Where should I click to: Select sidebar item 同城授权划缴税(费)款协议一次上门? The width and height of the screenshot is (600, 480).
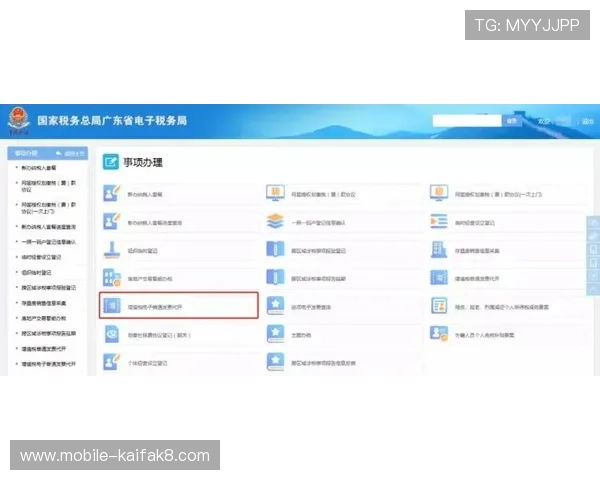(49, 208)
